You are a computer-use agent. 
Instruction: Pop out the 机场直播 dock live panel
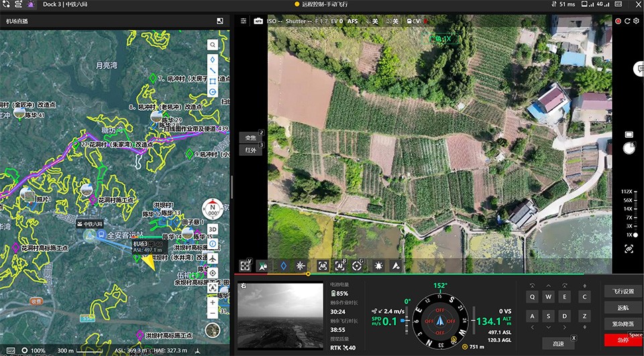point(220,21)
